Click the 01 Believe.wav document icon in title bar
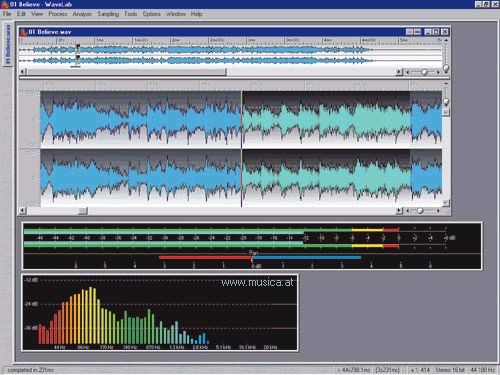 [23, 32]
